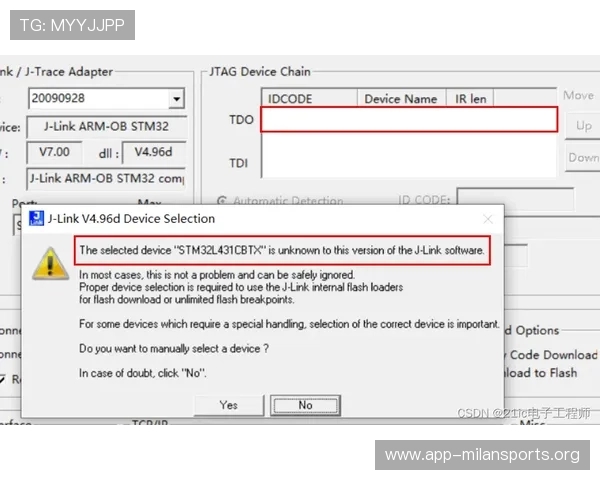600x480 pixels.
Task: Click Yes in Device Selection dialog
Action: point(229,405)
